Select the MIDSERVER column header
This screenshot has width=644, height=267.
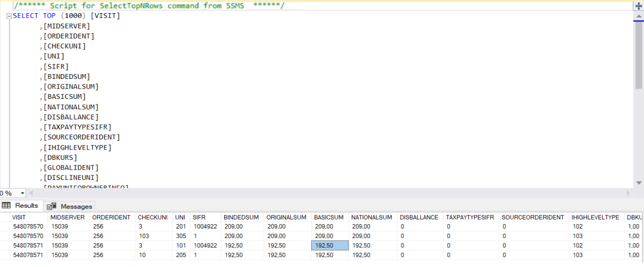[x=69, y=217]
